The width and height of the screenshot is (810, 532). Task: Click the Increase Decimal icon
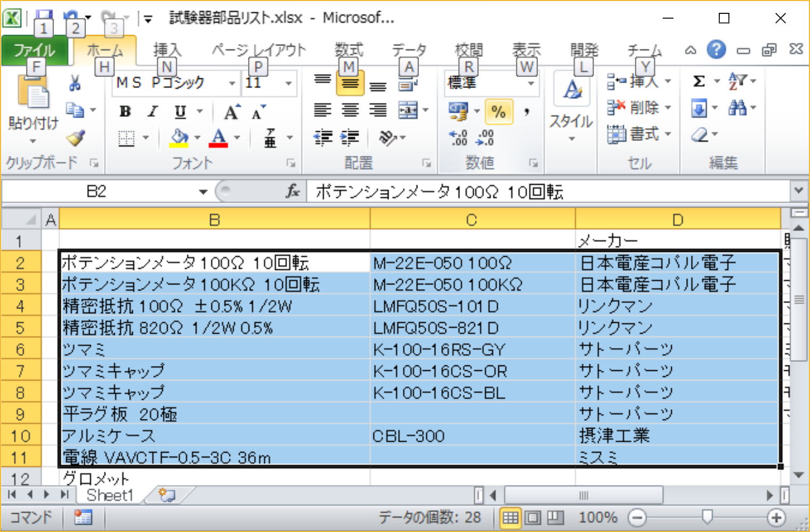(458, 138)
